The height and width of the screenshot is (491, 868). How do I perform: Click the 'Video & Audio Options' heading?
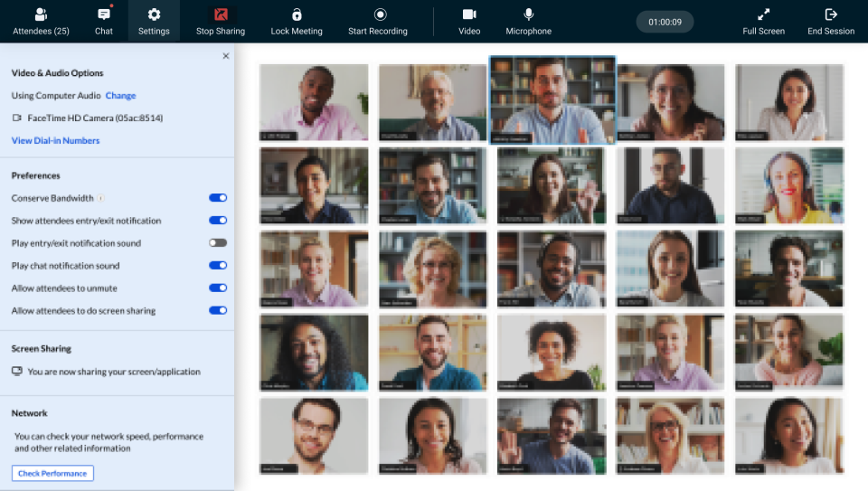(58, 73)
